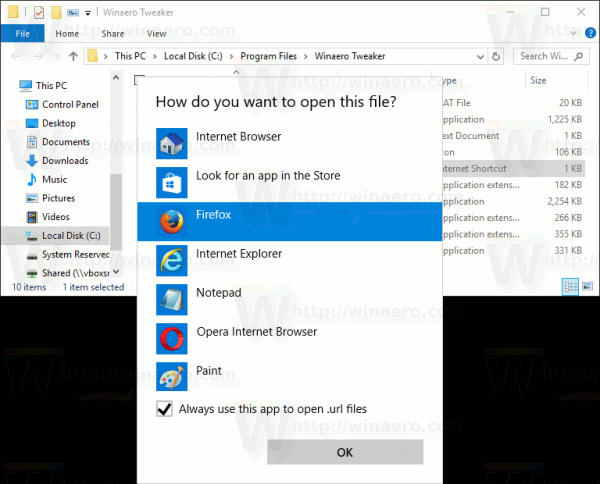Select the 106 KB file row

(514, 152)
